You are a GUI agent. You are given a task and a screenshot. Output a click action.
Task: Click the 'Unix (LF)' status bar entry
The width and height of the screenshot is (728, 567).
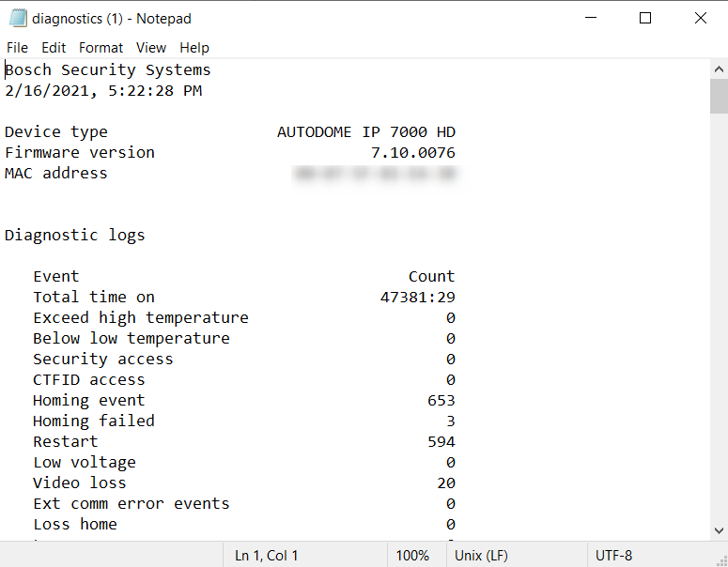coord(482,556)
